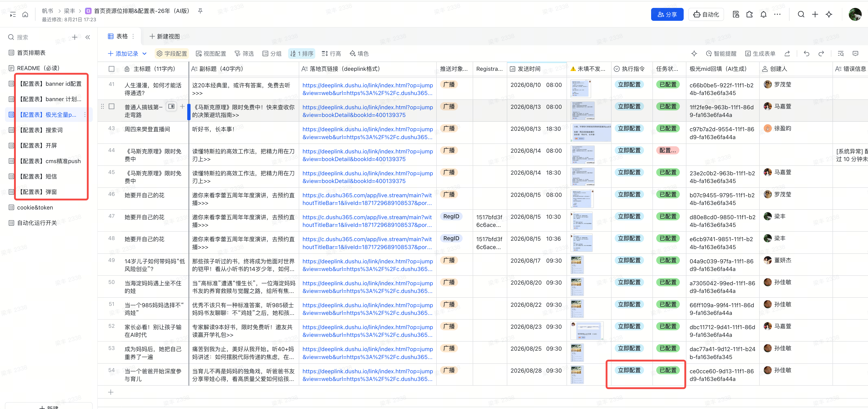This screenshot has height=409, width=868.
Task: Open the 1 排序 sort menu
Action: point(302,54)
